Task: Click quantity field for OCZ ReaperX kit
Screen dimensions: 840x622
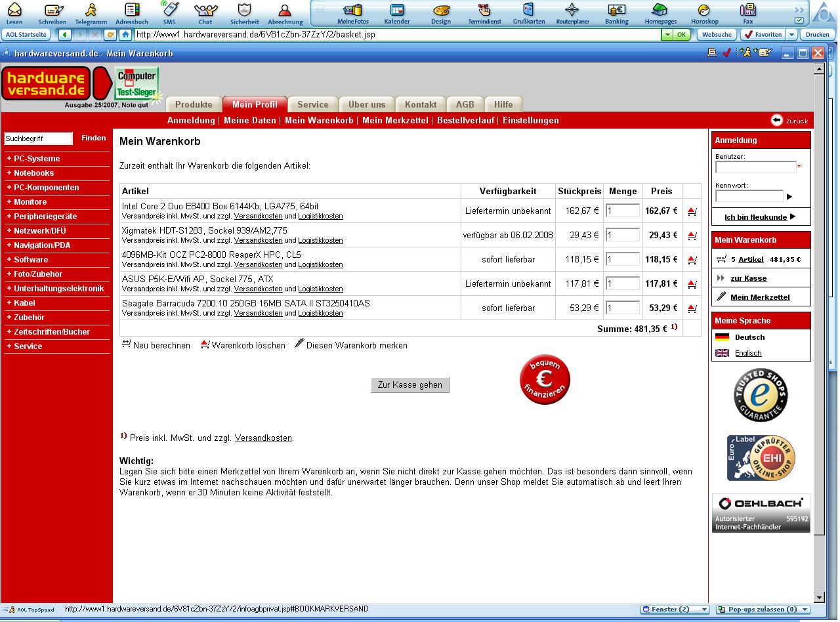Action: [x=623, y=259]
